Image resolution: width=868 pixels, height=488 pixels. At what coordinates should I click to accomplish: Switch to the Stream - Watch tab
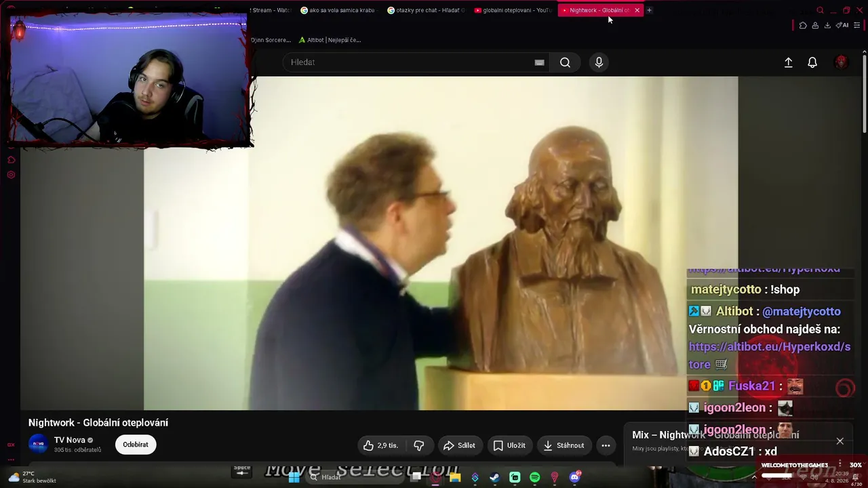click(x=271, y=10)
